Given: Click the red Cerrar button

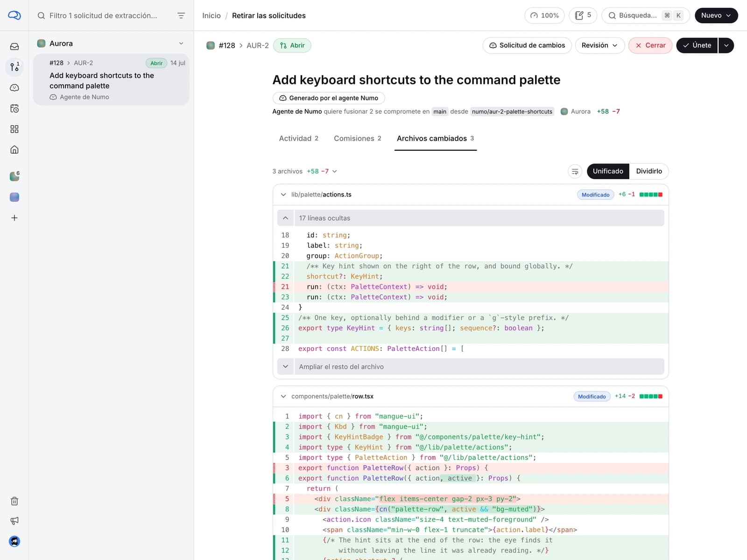Looking at the screenshot, I should (x=650, y=45).
